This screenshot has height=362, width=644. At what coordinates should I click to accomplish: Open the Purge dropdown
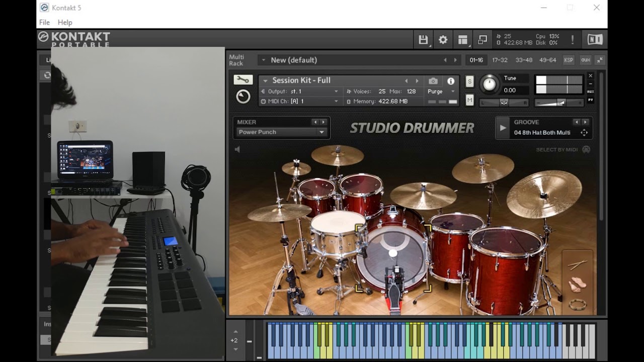pyautogui.click(x=441, y=92)
